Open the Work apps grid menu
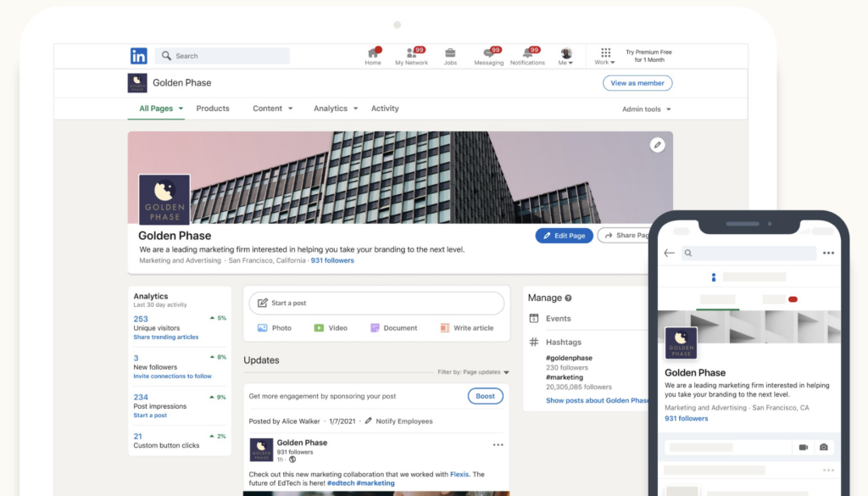This screenshot has height=496, width=868. click(x=605, y=56)
